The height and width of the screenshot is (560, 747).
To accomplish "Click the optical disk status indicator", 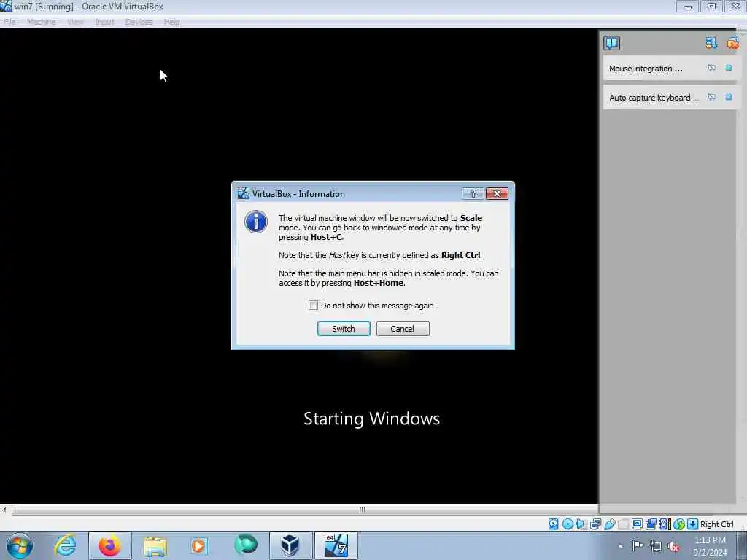I will [x=568, y=524].
